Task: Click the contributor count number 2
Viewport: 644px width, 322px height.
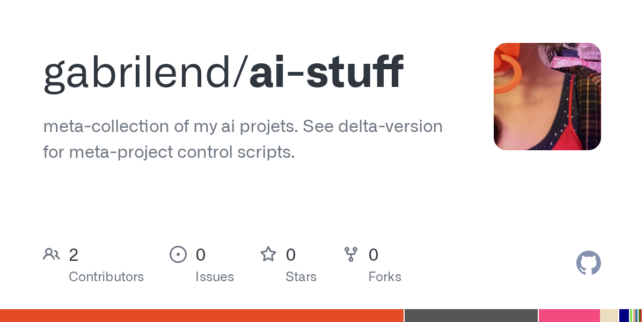Action: point(74,255)
